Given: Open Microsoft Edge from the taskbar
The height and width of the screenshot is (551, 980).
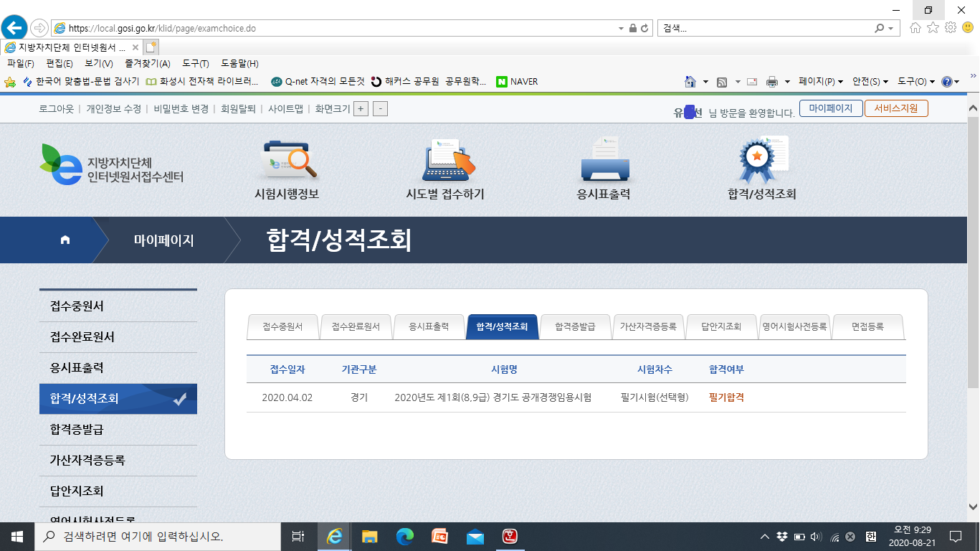Looking at the screenshot, I should [405, 536].
